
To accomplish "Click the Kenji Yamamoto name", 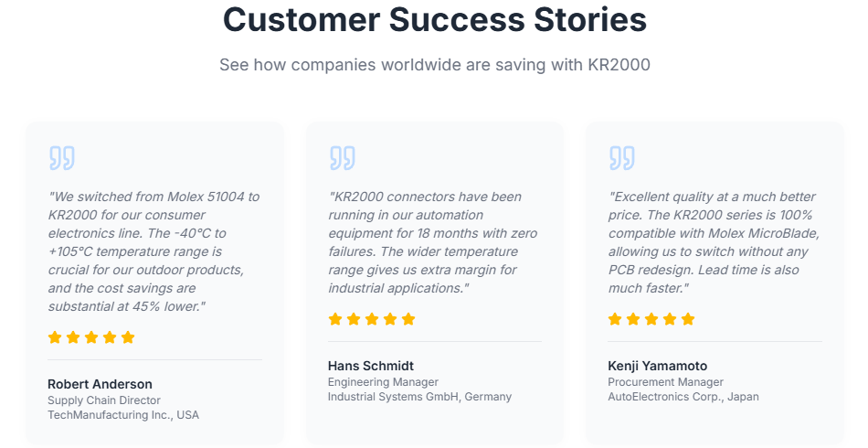I will tap(657, 366).
